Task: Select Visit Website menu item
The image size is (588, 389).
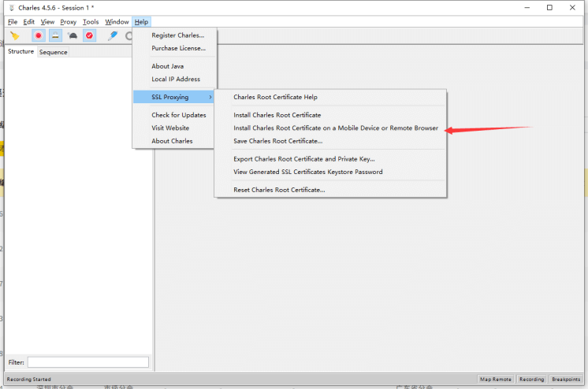Action: click(170, 128)
